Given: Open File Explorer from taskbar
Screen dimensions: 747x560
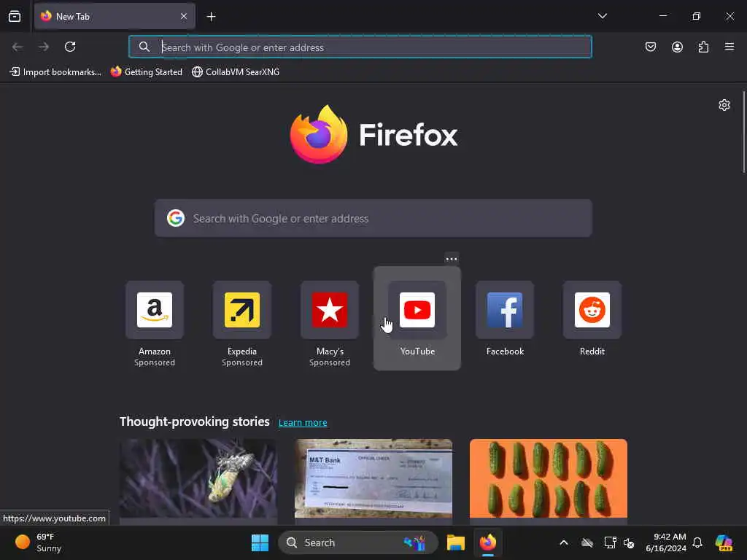Looking at the screenshot, I should pyautogui.click(x=455, y=542).
